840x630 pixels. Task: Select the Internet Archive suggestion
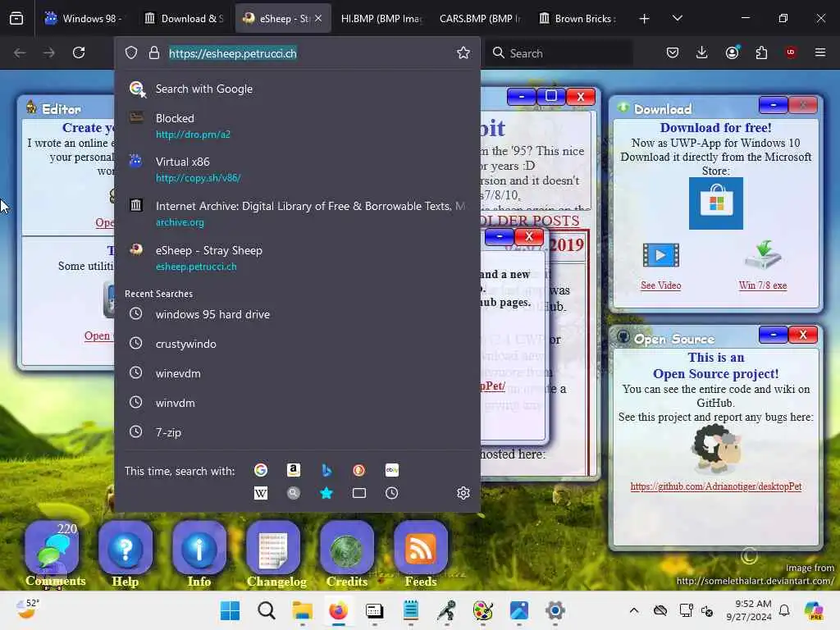(x=297, y=214)
